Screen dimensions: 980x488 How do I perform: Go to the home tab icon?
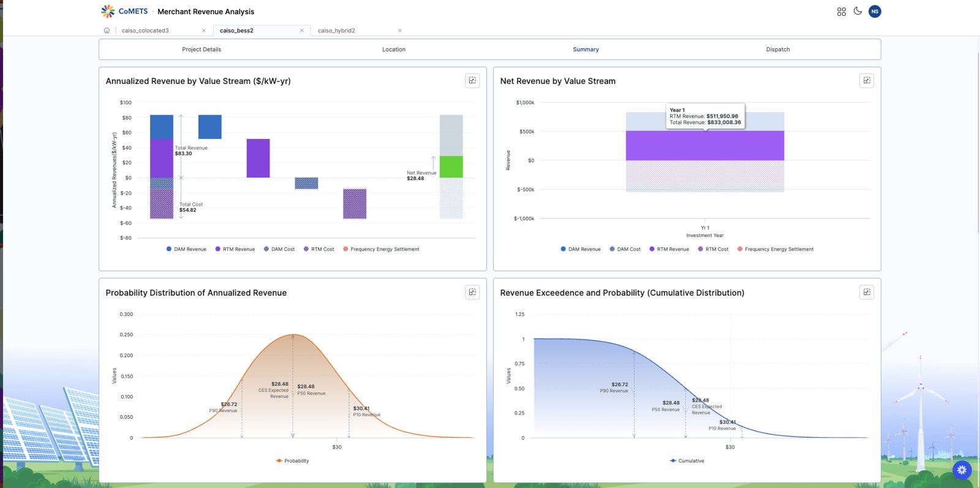pyautogui.click(x=107, y=30)
